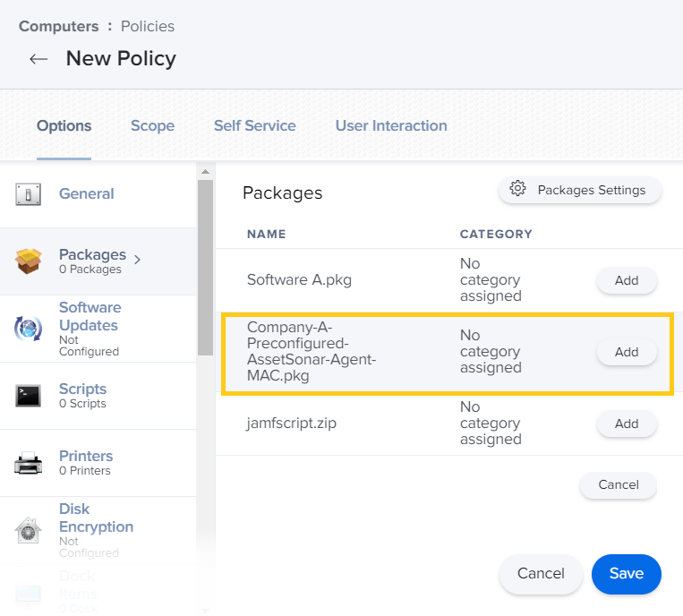Click sidebar scrollbar up arrow
The image size is (683, 616).
(205, 171)
